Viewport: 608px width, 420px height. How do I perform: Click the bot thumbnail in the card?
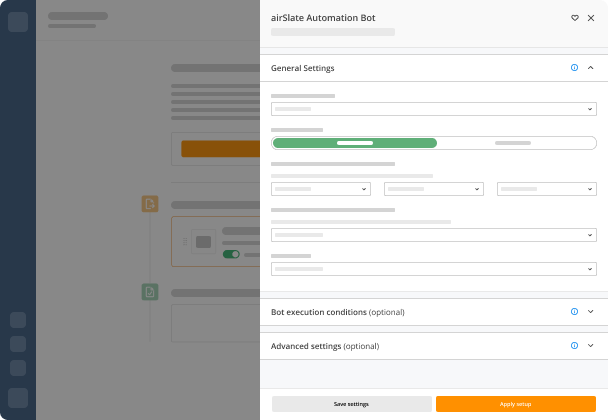point(204,242)
